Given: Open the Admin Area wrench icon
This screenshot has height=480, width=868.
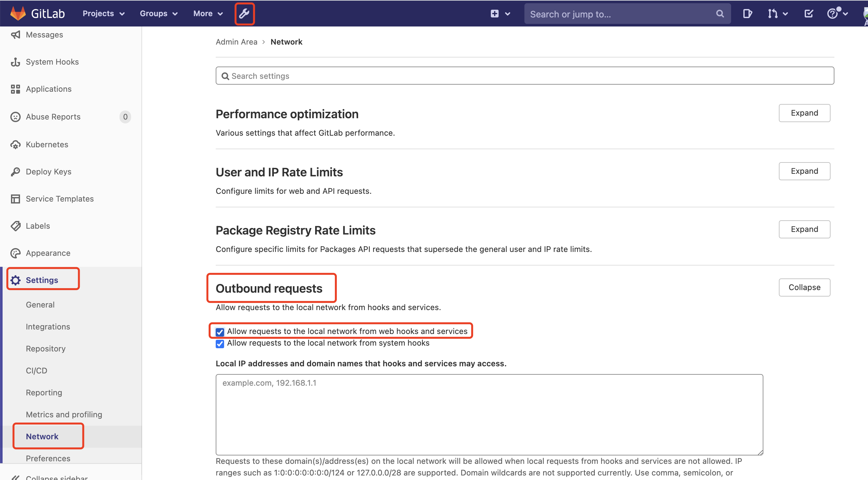Looking at the screenshot, I should [x=244, y=14].
